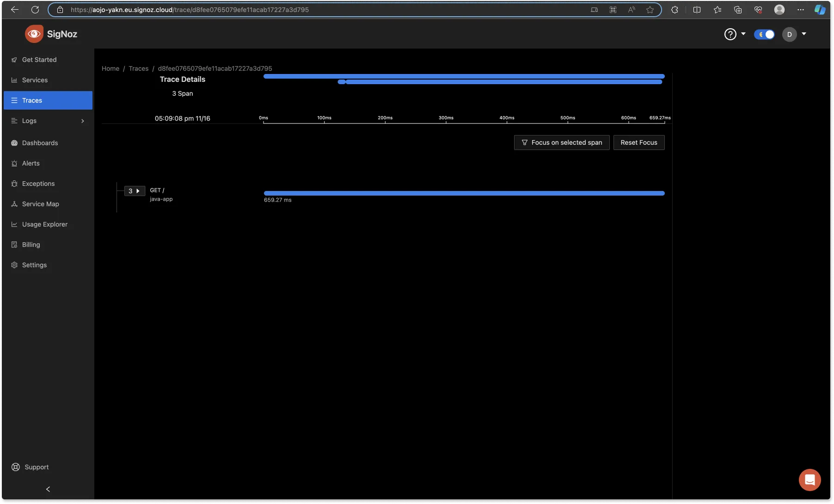Viewport: 834px width, 504px height.
Task: Reload the page with refresh icon
Action: coord(35,9)
